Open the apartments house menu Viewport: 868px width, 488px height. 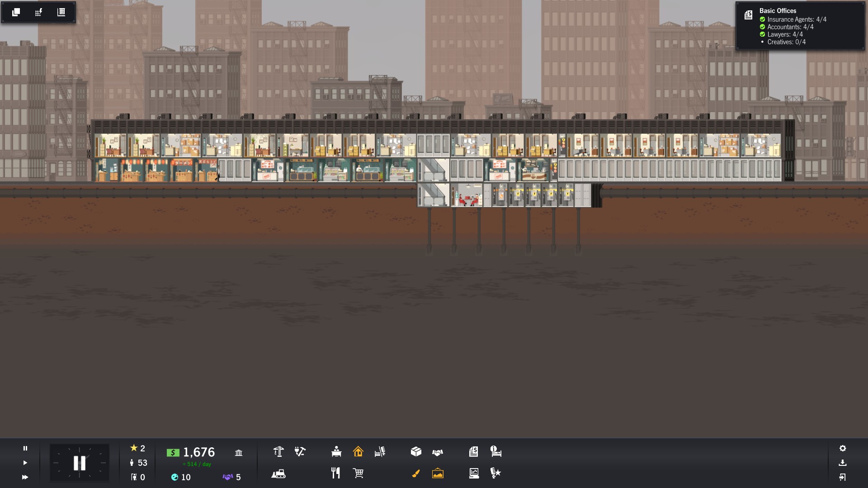(358, 451)
